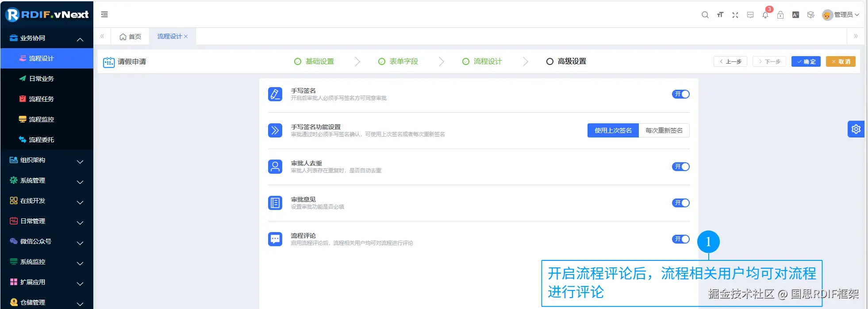Click the font size icon in header
This screenshot has width=868, height=309.
pyautogui.click(x=720, y=15)
